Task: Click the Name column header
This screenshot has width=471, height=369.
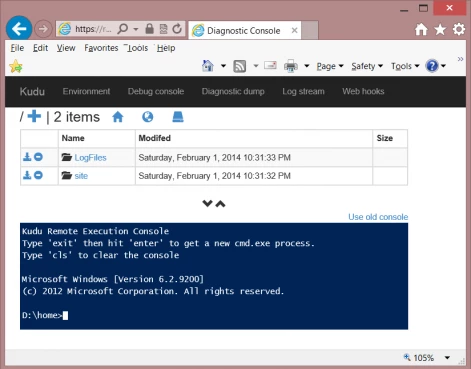Action: coord(73,138)
